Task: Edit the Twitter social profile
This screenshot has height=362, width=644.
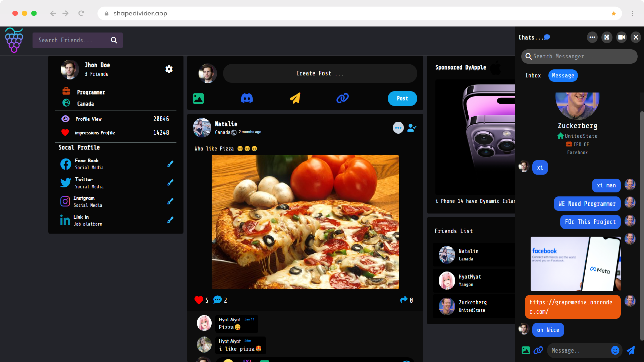Action: pos(170,183)
